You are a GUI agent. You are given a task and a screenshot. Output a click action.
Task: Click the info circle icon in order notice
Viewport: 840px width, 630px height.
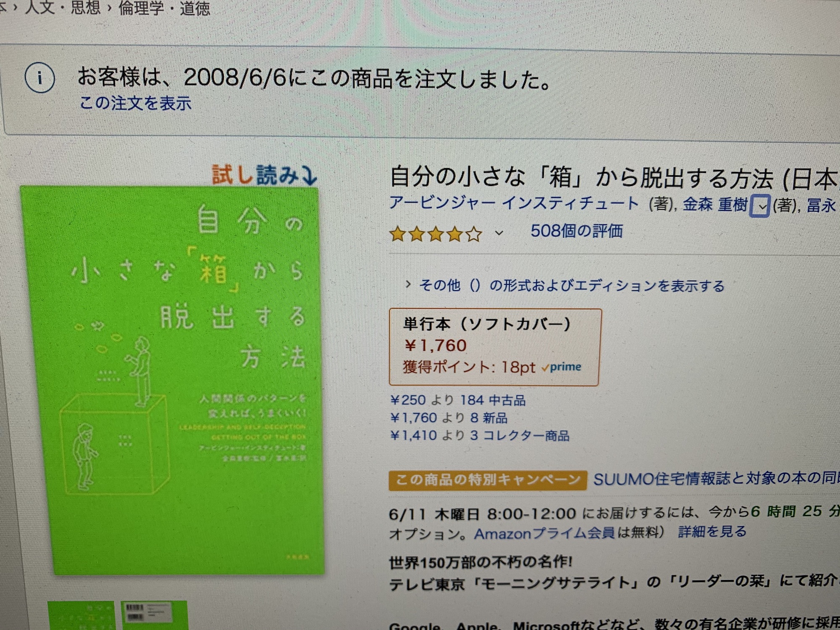point(39,78)
